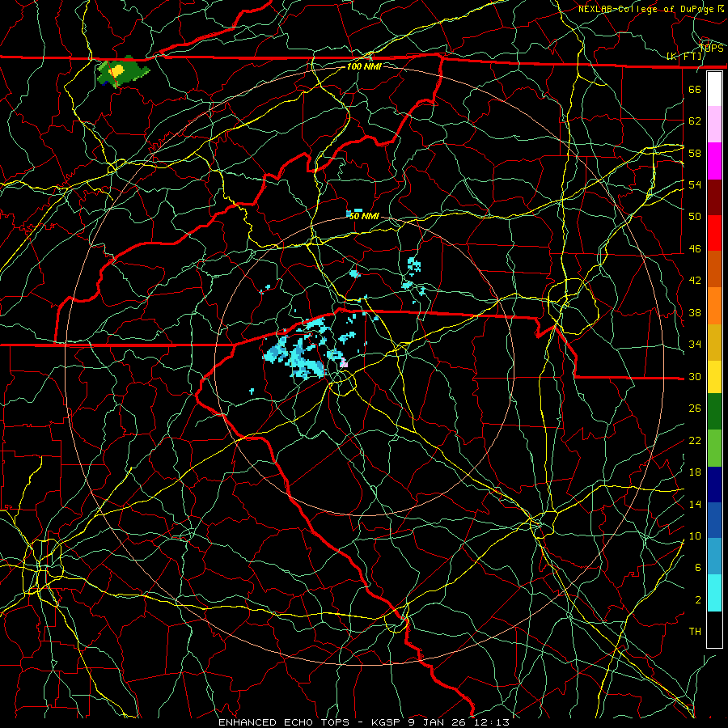Click the white swatch in the echo tops legend

point(714,89)
